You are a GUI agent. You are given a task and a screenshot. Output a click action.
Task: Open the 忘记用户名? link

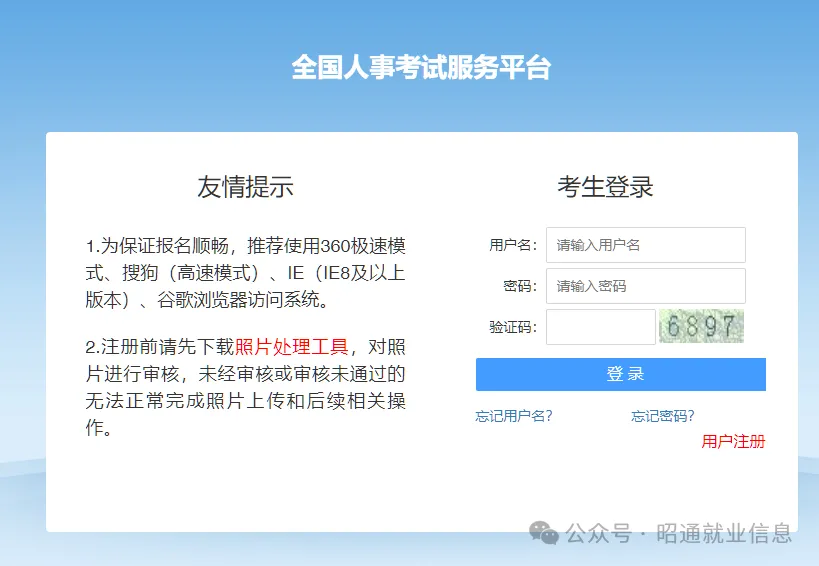tap(514, 416)
